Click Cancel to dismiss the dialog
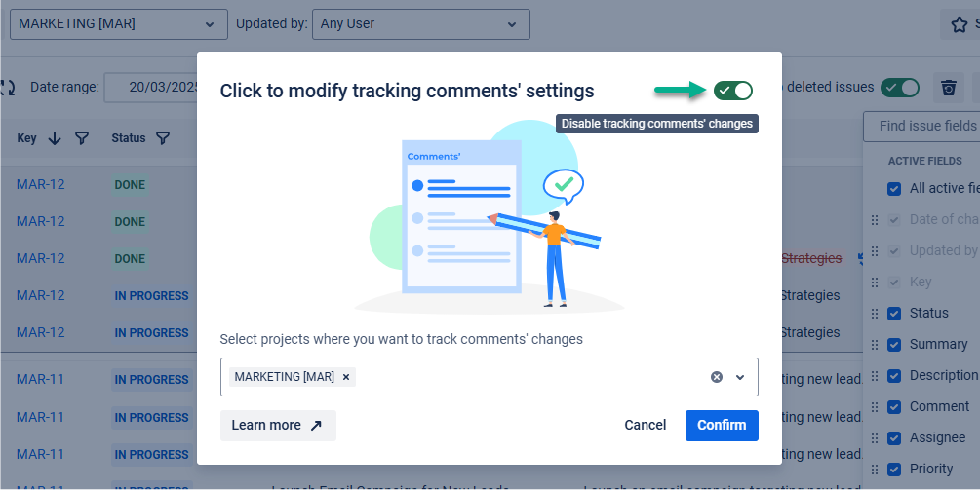The image size is (980, 490). 646,425
